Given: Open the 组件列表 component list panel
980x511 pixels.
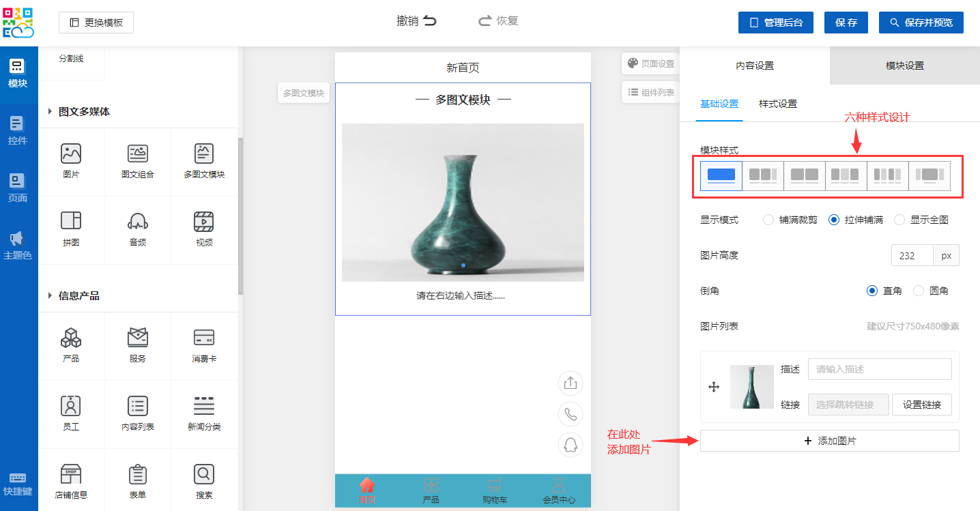Looking at the screenshot, I should 651,92.
